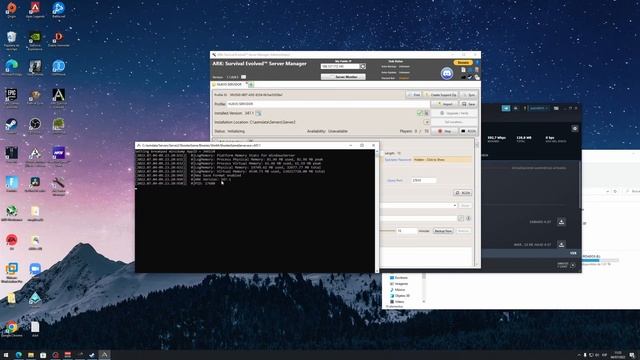Click the icon beside installed version number

point(258,113)
